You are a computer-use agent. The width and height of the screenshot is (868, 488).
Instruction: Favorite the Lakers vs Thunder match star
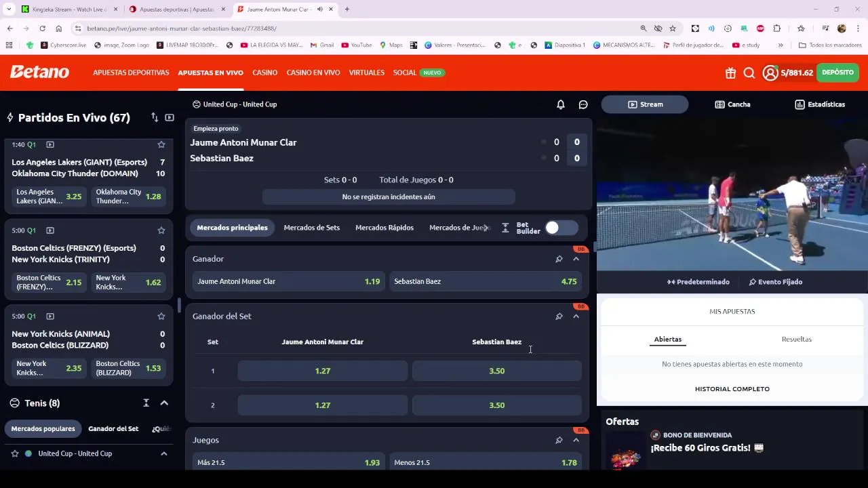[161, 144]
